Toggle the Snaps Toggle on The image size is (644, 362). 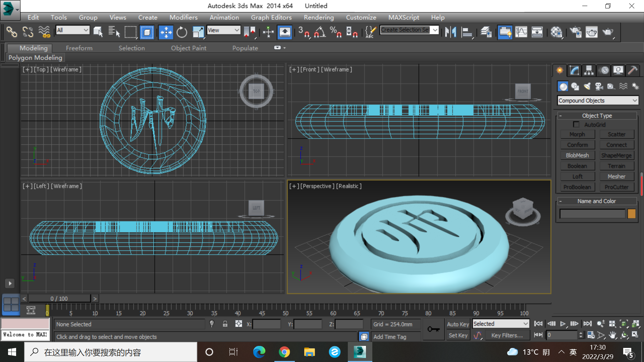304,32
